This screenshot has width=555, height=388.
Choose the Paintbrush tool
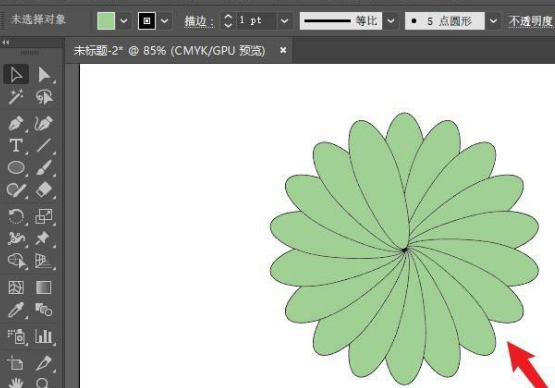coord(44,167)
